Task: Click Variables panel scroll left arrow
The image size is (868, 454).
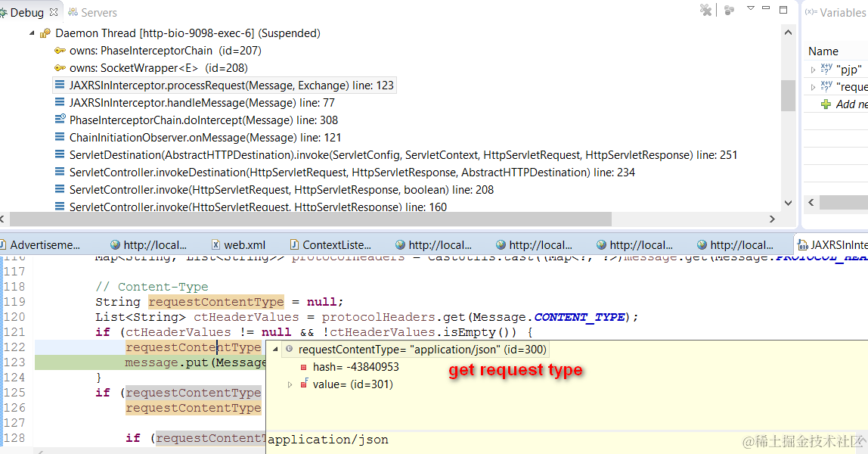Action: coord(811,203)
